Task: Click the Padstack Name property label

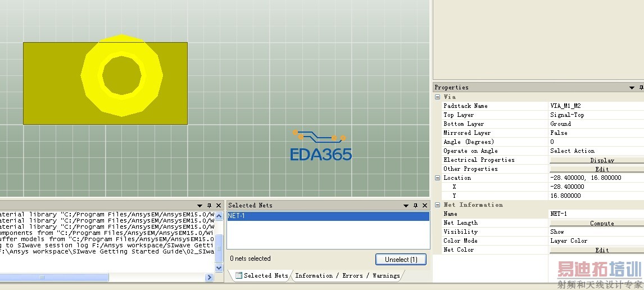Action: coord(465,106)
